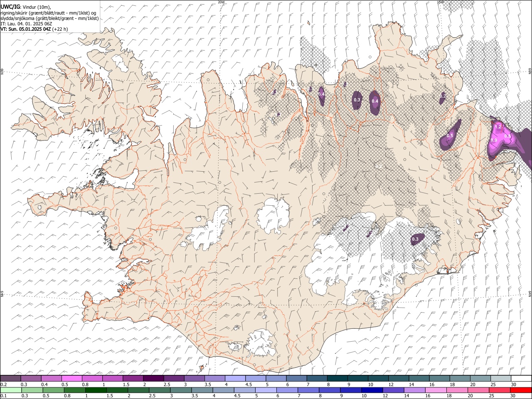Pick the darkest purple 2 swatch in top legend
Image resolution: width=532 pixels, height=399 pixels.
[153, 379]
